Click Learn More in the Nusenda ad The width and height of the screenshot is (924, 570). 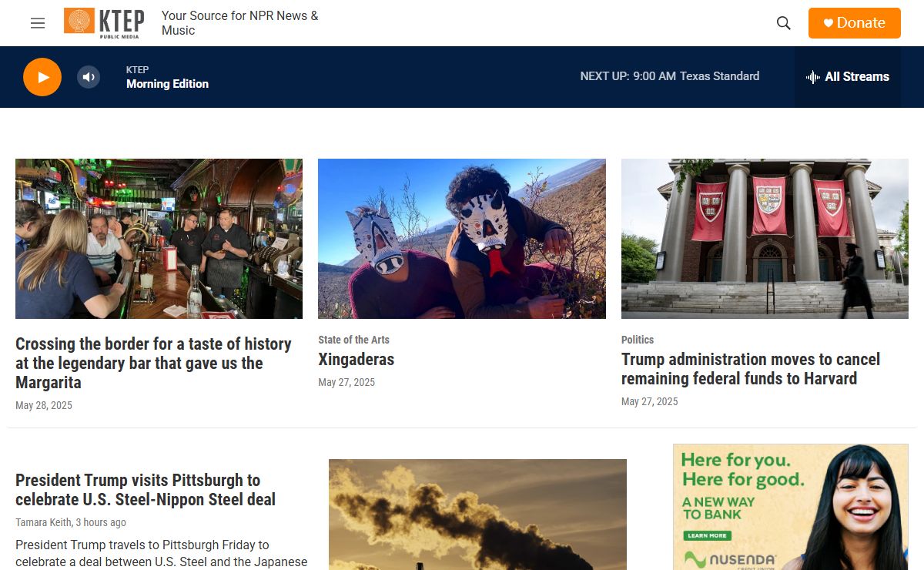707,535
